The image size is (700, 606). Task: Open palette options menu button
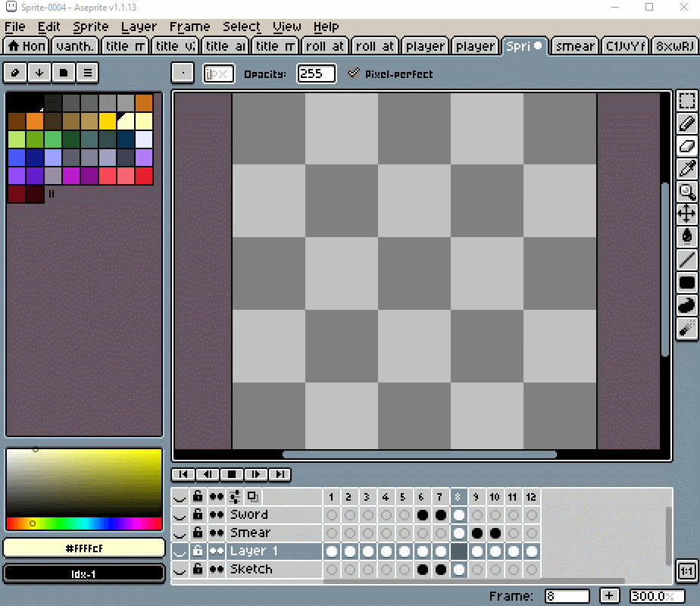pyautogui.click(x=88, y=73)
